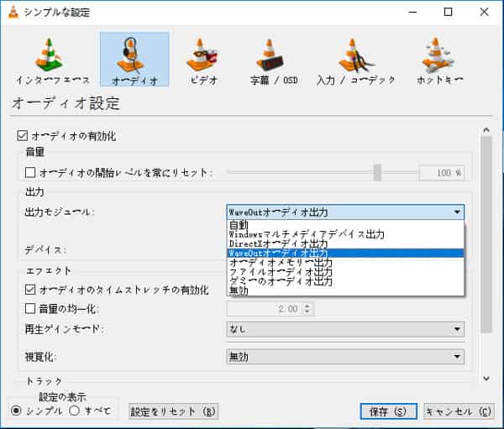Screen dimensions: 504x429
Task: Choose highlighted WaveOutオーディオ出力 list option
Action: click(x=345, y=253)
